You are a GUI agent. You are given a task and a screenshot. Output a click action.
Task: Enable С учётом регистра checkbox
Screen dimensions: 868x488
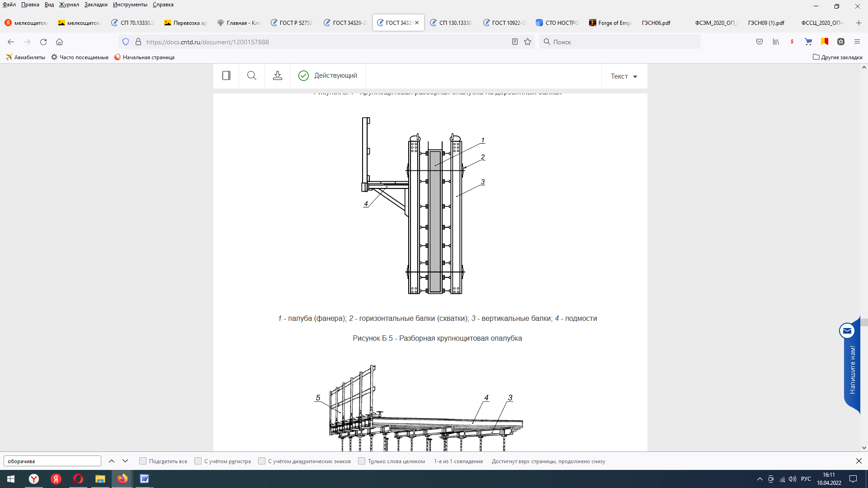pyautogui.click(x=198, y=461)
